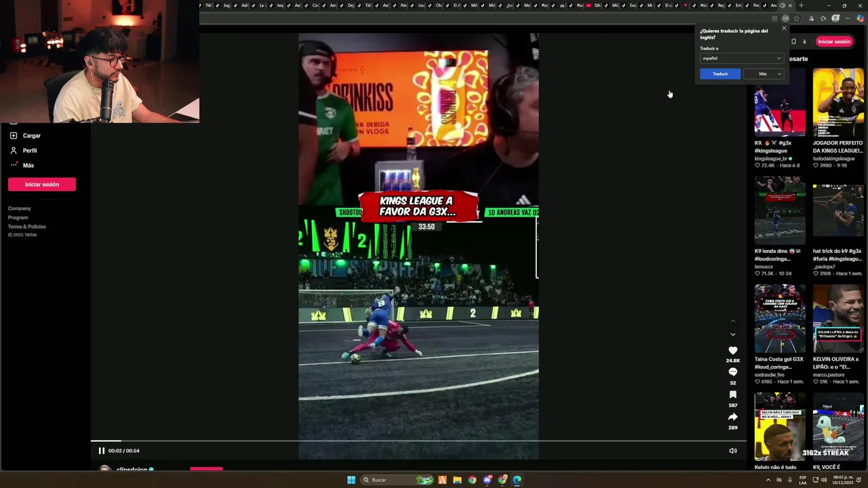Click the main TikTok video frame

pyautogui.click(x=418, y=246)
